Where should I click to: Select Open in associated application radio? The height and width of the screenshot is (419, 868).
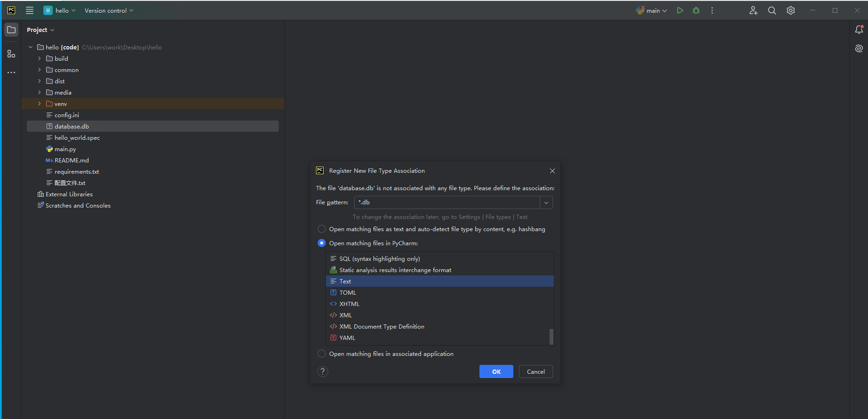point(322,354)
